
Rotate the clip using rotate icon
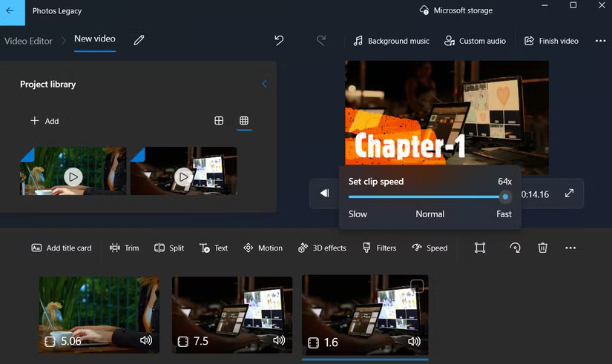click(515, 248)
